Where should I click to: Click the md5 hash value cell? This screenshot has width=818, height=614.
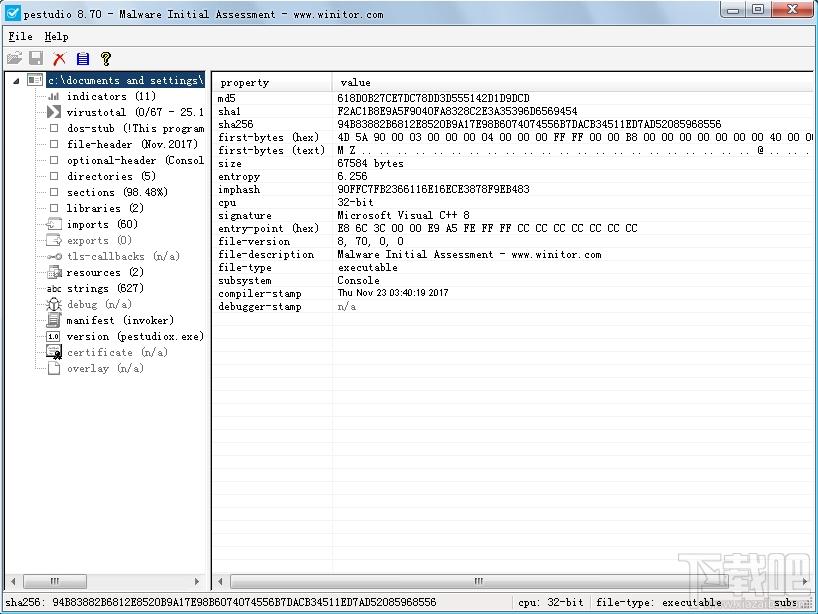[433, 98]
